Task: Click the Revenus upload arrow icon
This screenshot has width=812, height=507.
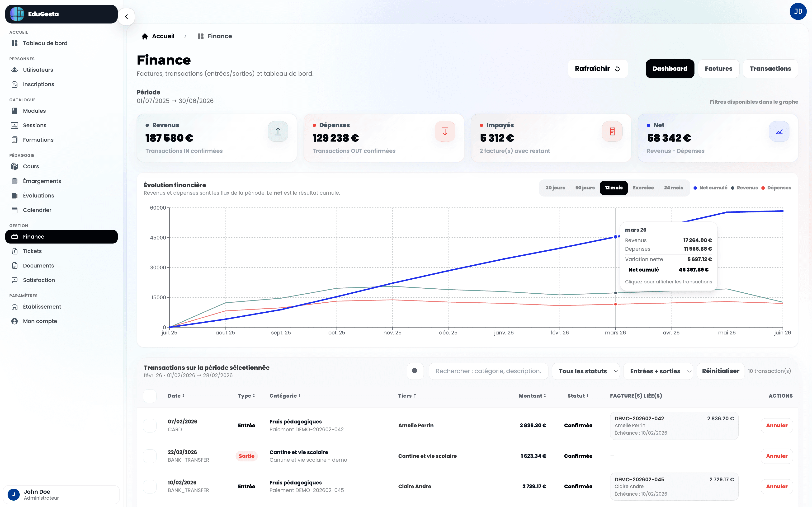Action: coord(278,131)
